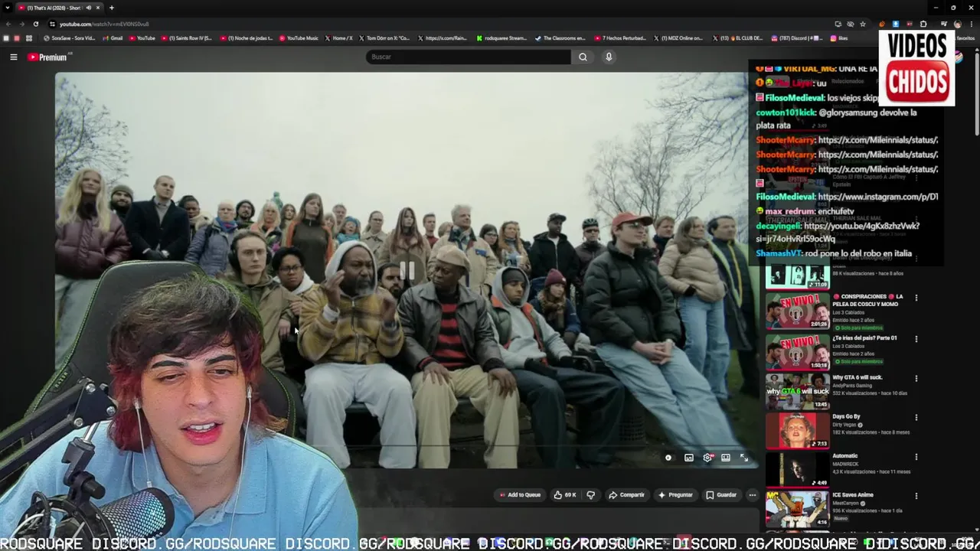
Task: Open The Classrooms bookmark
Action: [560, 38]
